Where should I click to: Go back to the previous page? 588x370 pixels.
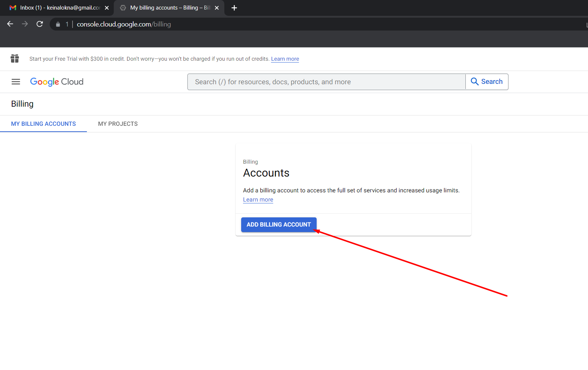click(10, 24)
